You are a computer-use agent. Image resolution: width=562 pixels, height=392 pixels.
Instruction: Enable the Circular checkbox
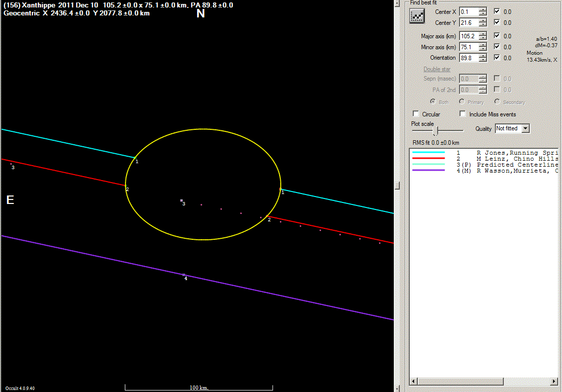(416, 114)
